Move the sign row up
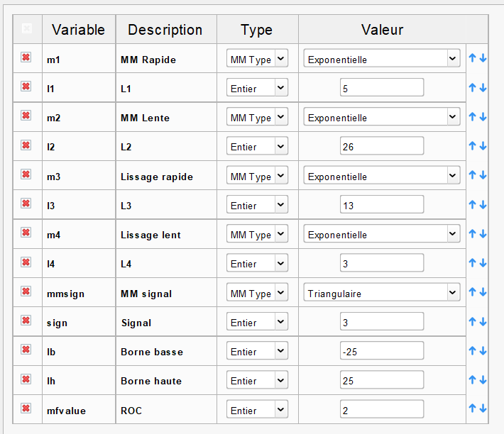This screenshot has height=434, width=504. tap(473, 322)
